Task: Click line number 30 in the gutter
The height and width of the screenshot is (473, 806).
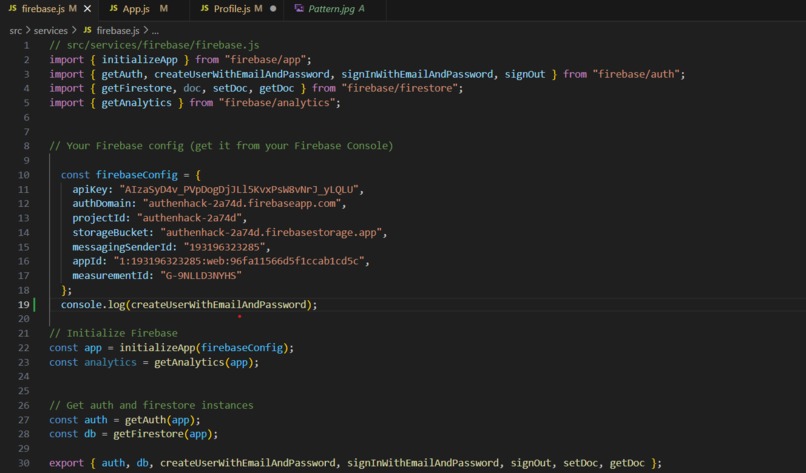Action: pos(24,463)
